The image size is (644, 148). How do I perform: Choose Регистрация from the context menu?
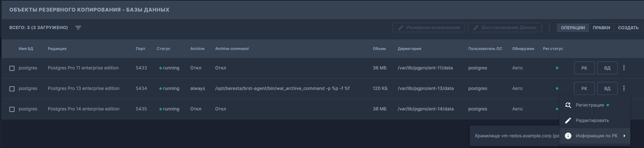click(x=589, y=105)
